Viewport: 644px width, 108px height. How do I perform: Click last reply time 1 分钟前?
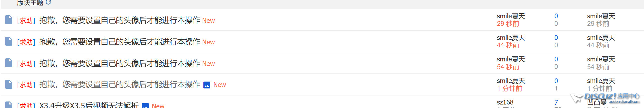pos(600,88)
